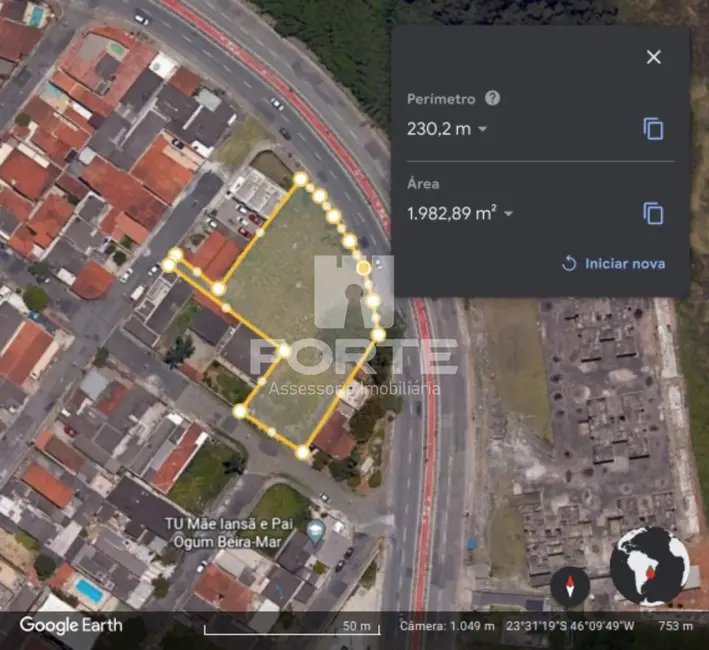Viewport: 709px width, 650px height.
Task: Click the solid yellow highlighted polygon vertex
Action: [x=364, y=267]
